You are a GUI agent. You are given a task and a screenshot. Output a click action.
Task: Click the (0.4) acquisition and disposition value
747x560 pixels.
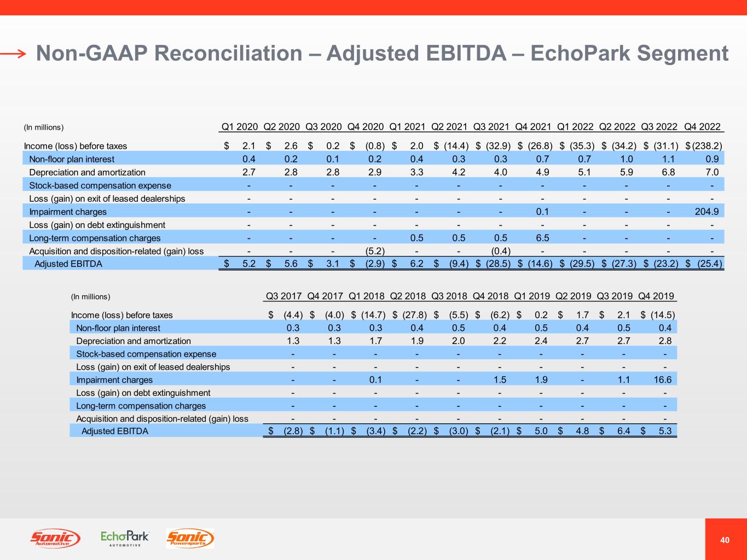(x=501, y=251)
